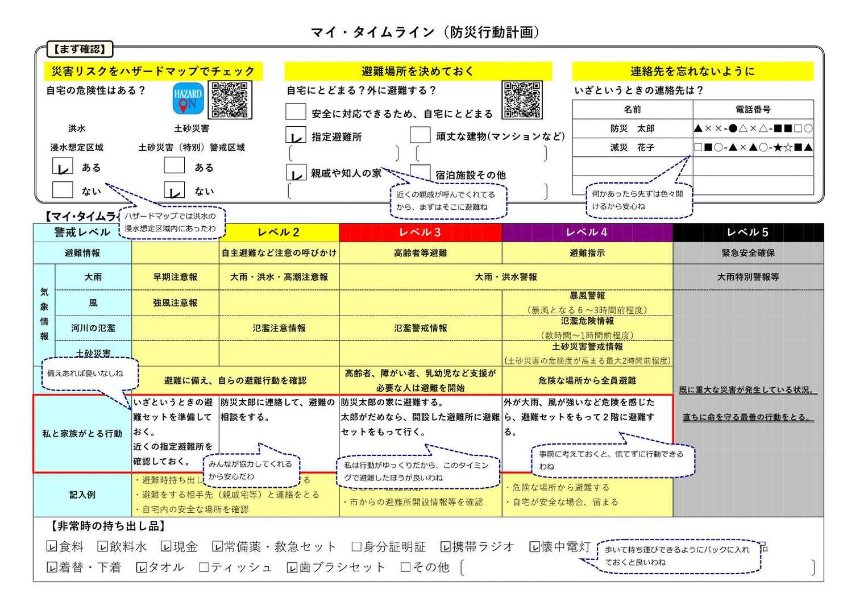Click the empty phone cell below 減災 花子's number
The image size is (868, 614).
(x=753, y=166)
